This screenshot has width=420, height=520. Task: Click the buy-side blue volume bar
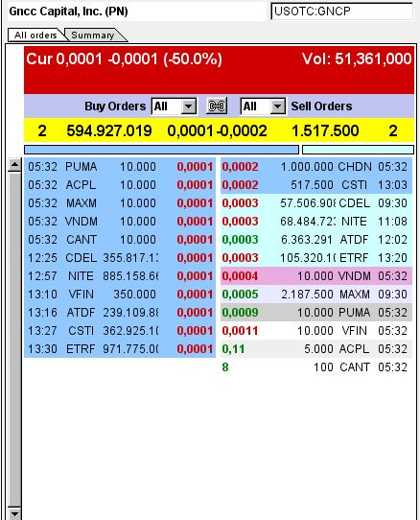[x=161, y=150]
